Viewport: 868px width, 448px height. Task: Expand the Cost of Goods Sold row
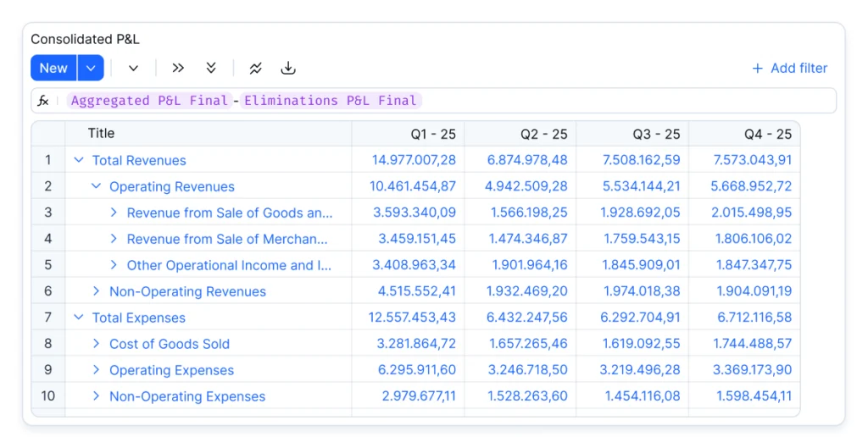96,344
